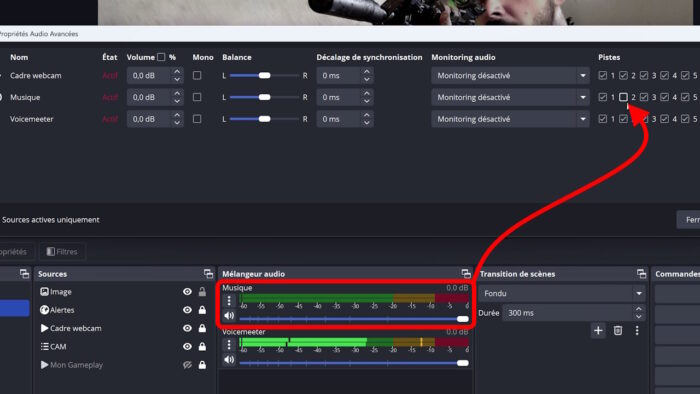
Task: Click the Durée 300 ms field
Action: 568,313
